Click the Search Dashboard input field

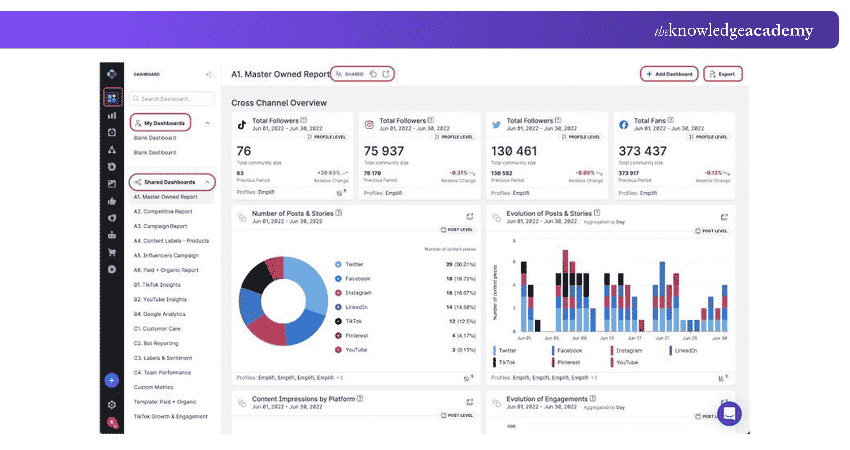[x=172, y=99]
